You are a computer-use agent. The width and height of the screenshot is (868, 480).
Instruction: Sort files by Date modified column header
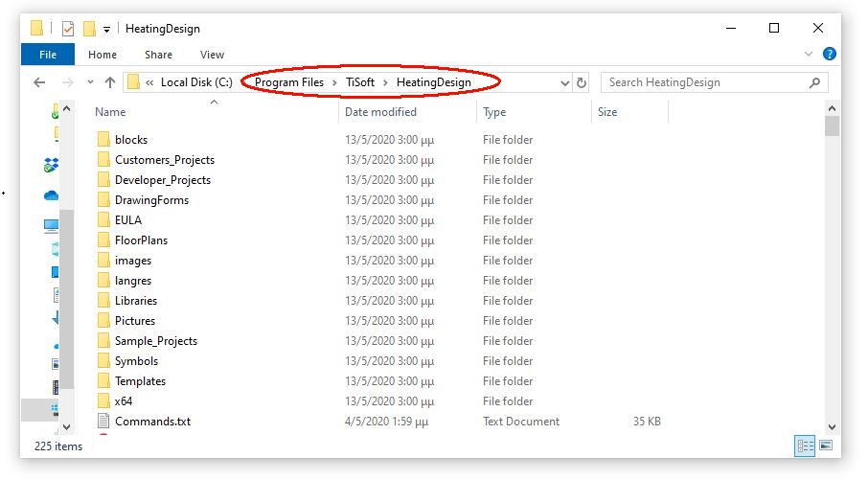click(x=380, y=112)
